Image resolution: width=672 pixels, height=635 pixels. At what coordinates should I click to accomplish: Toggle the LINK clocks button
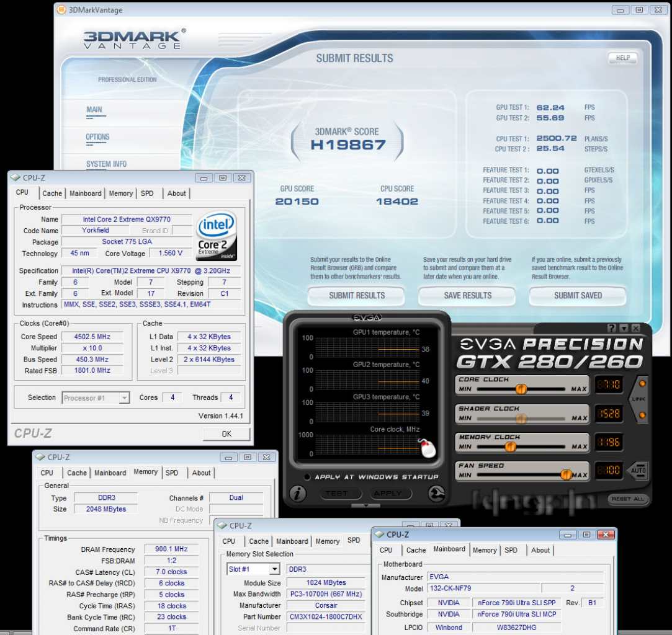[638, 399]
